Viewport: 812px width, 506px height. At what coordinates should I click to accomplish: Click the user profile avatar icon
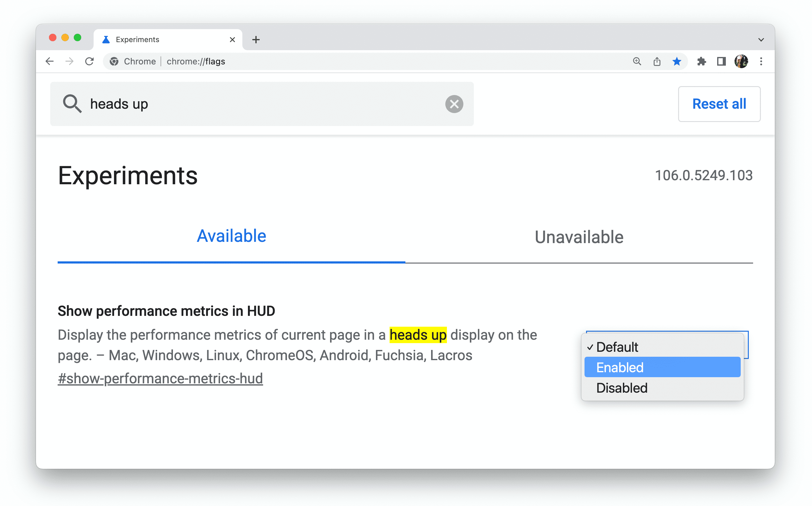click(741, 61)
